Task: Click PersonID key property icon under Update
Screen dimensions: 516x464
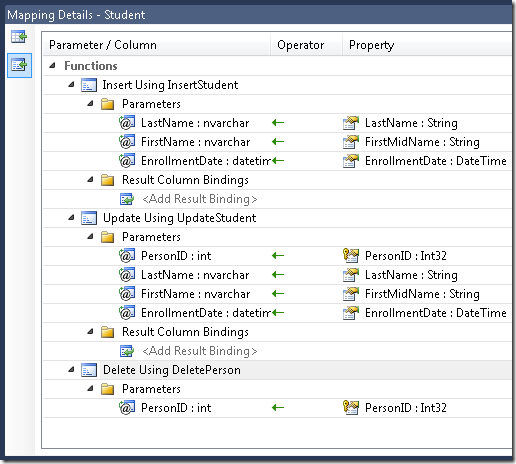Action: 351,256
